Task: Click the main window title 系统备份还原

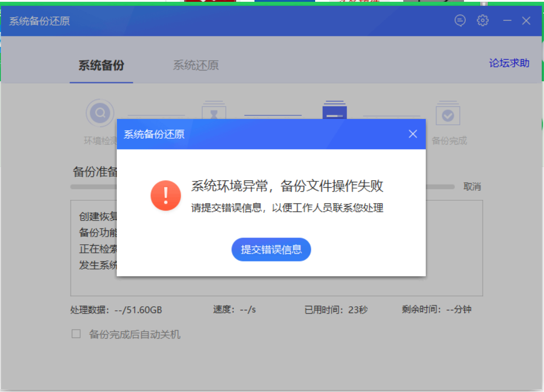Action: 40,21
